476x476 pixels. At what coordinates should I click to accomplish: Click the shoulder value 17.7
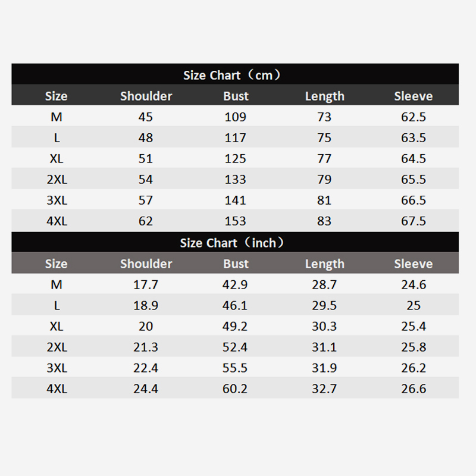tap(146, 284)
